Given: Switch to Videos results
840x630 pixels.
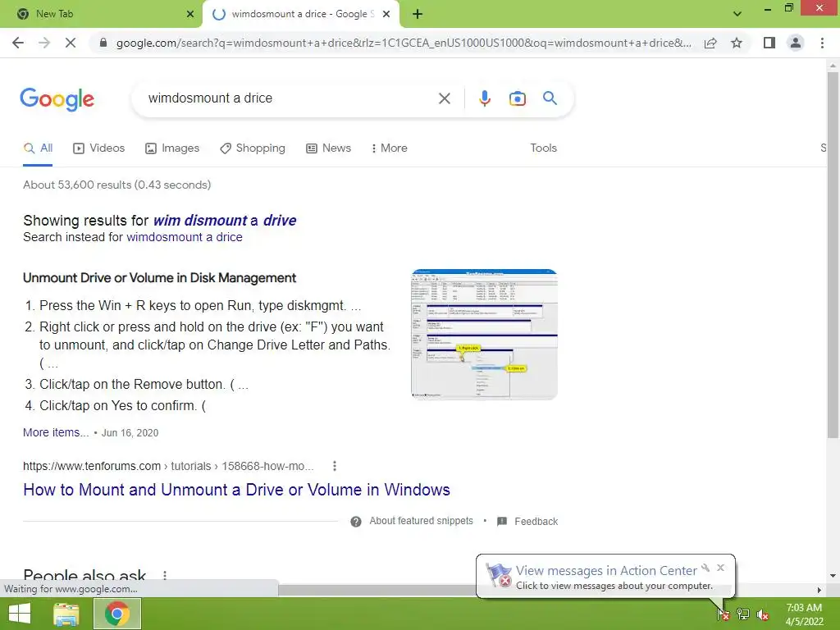Looking at the screenshot, I should [98, 148].
